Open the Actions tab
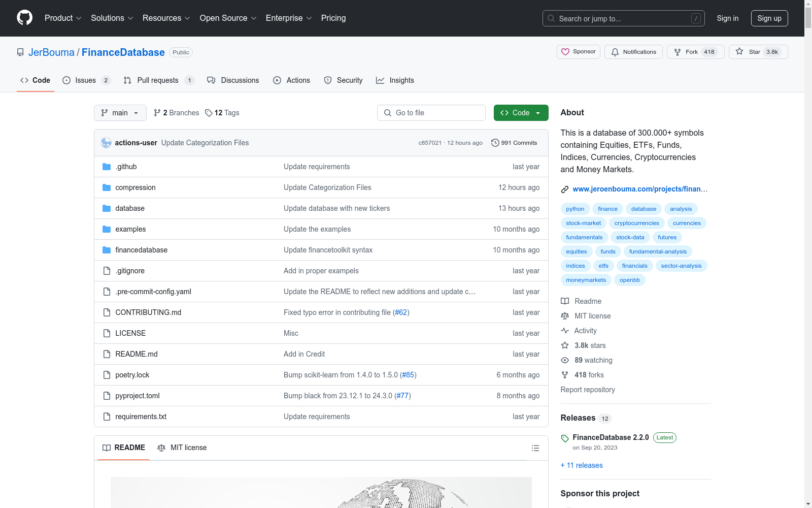 click(291, 80)
